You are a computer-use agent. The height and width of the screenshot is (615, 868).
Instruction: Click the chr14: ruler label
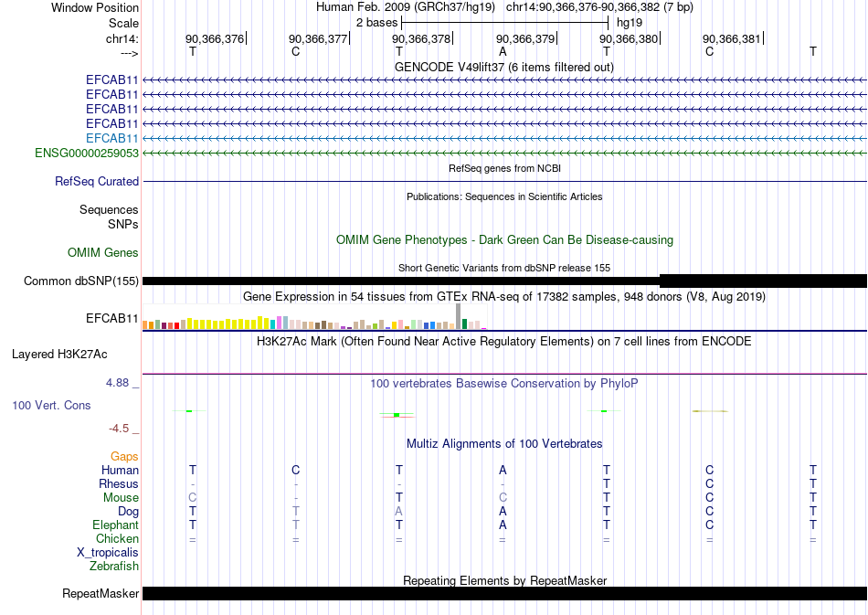(x=122, y=38)
